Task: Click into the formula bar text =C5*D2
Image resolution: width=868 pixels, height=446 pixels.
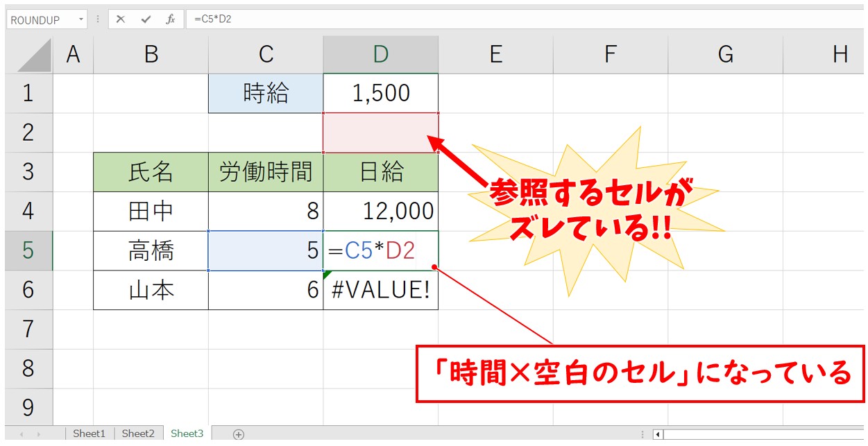Action: point(212,19)
